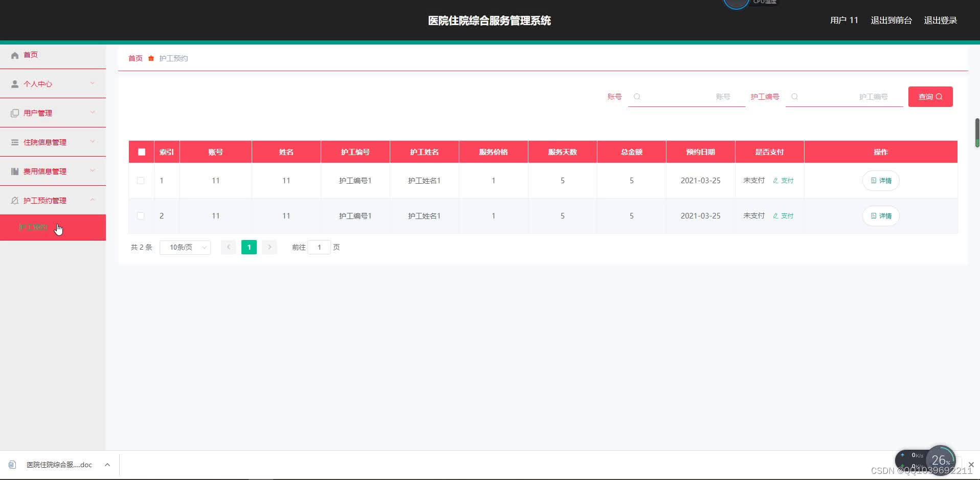Open 详情 for row 1
980x480 pixels.
point(881,181)
